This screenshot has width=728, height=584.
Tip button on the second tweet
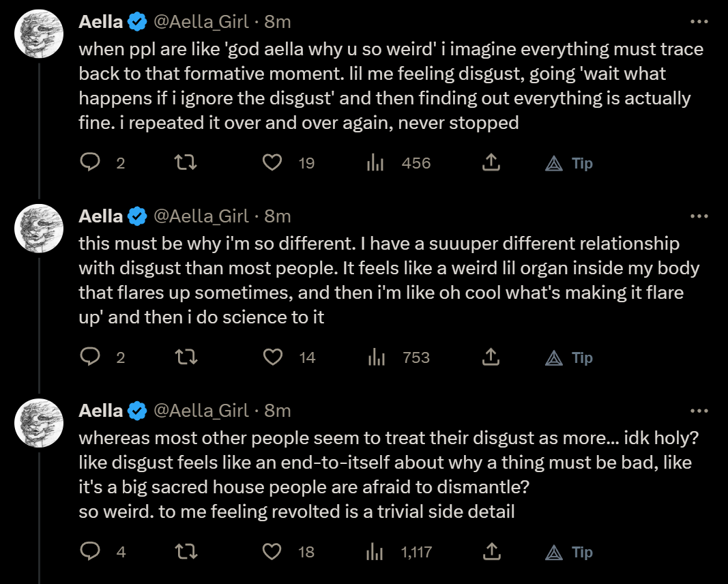click(x=569, y=358)
